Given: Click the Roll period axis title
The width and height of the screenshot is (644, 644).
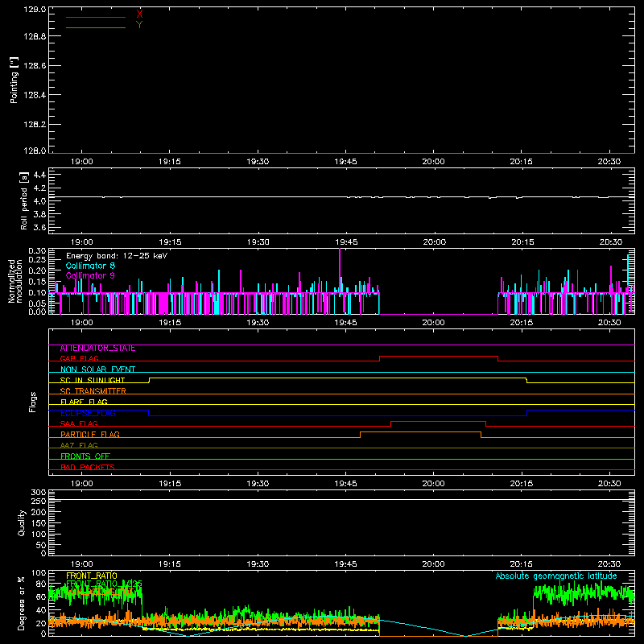Looking at the screenshot, I should [x=24, y=200].
